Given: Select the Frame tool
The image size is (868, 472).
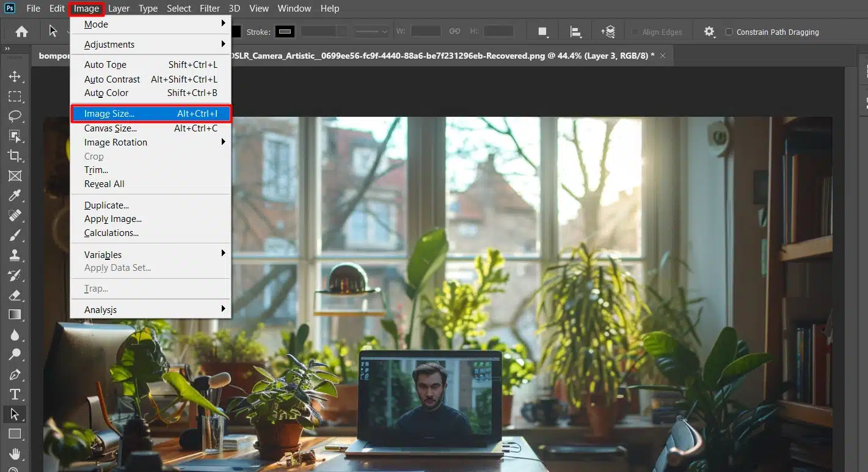Looking at the screenshot, I should pyautogui.click(x=15, y=175).
